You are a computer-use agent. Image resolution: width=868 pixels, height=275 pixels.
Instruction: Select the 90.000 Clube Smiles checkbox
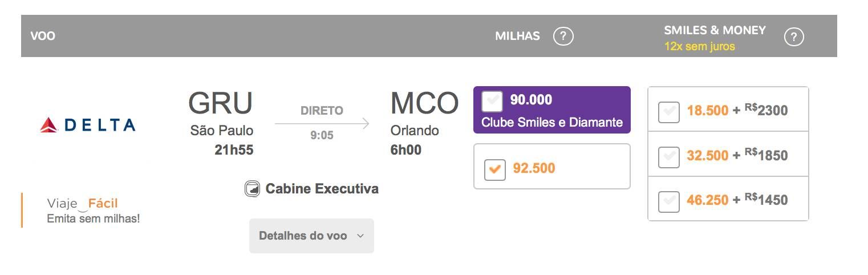(492, 101)
